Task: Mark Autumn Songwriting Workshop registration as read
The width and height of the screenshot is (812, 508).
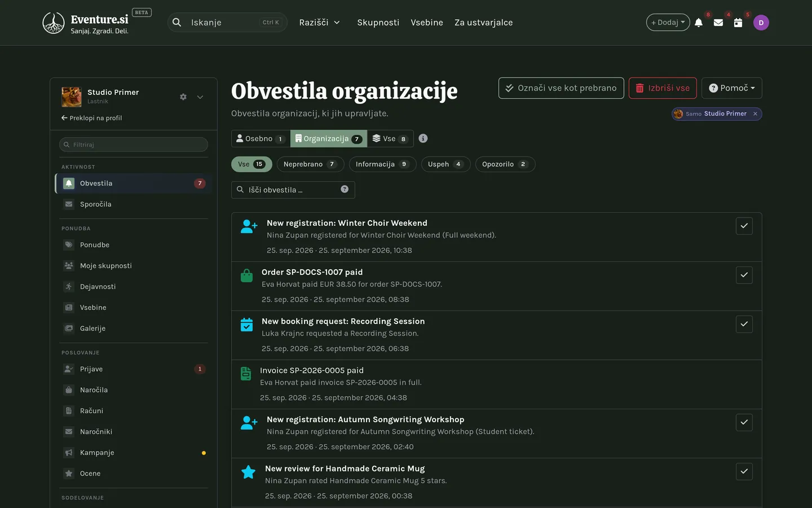Action: [744, 422]
